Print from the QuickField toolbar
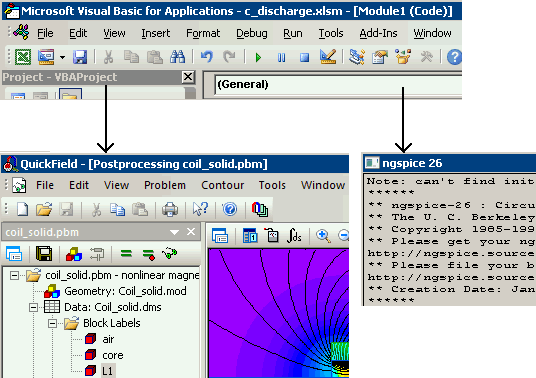The height and width of the screenshot is (378, 536). 170,209
